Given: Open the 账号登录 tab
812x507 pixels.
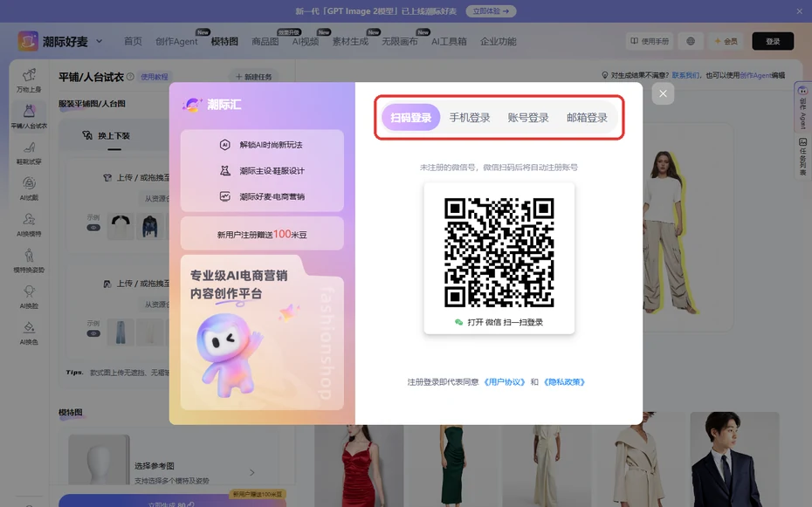Looking at the screenshot, I should (x=527, y=118).
